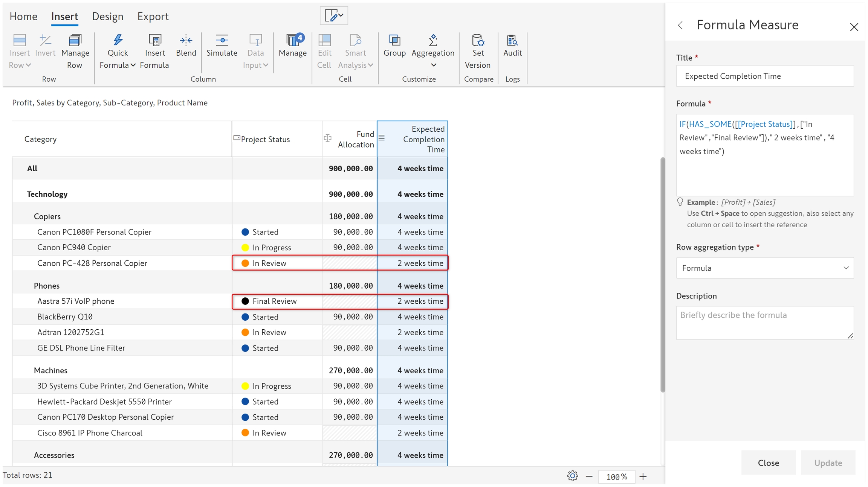This screenshot has width=868, height=487.
Task: Open the Insert Formula tool
Action: pyautogui.click(x=154, y=40)
